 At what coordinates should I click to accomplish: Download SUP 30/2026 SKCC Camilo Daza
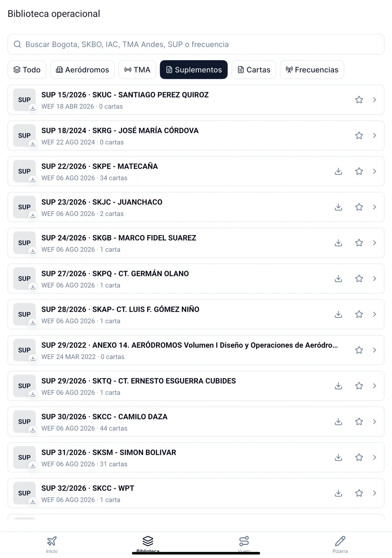tap(339, 422)
